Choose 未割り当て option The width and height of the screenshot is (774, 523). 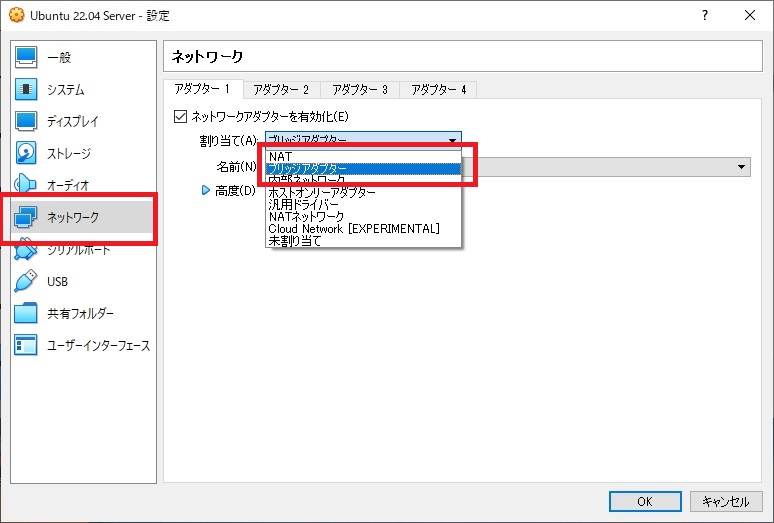(x=363, y=241)
